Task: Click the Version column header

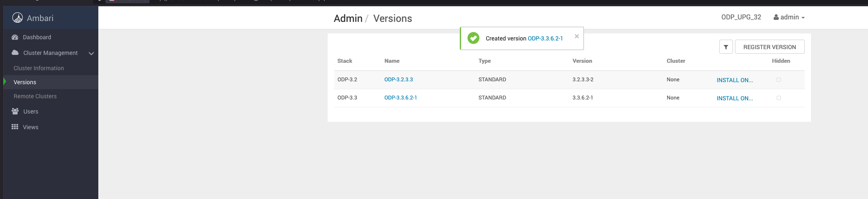Action: pos(582,61)
